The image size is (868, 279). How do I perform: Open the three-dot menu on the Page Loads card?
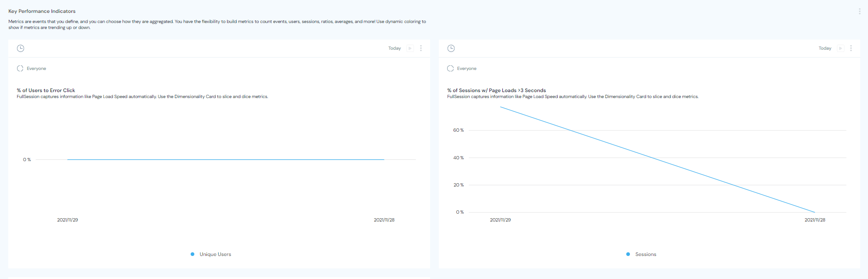coord(851,48)
